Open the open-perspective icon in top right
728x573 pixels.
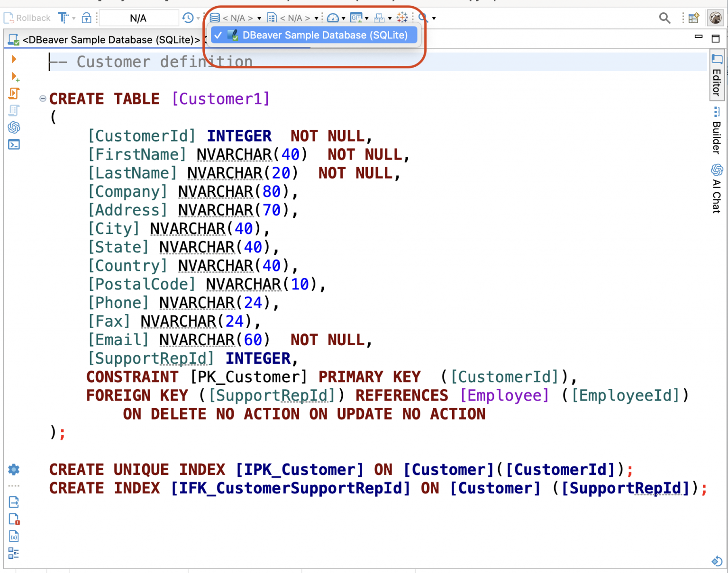[x=694, y=18]
